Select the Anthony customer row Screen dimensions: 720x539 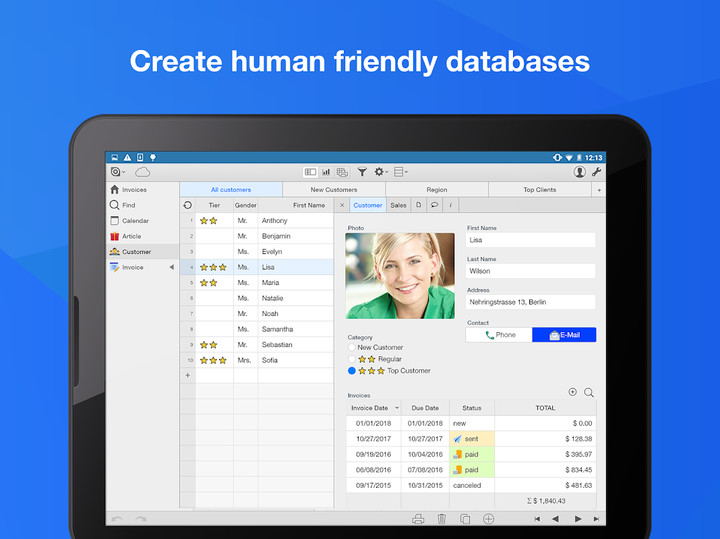[x=257, y=221]
